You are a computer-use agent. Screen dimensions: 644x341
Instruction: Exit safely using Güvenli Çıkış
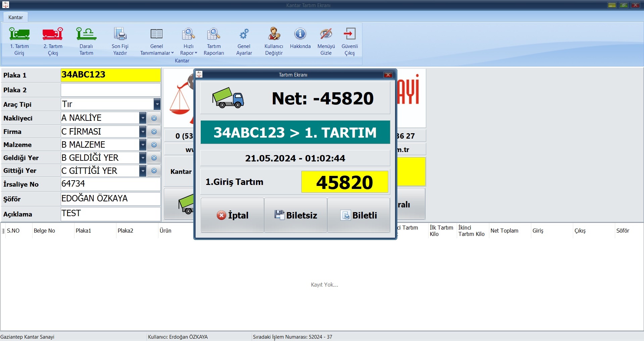349,40
